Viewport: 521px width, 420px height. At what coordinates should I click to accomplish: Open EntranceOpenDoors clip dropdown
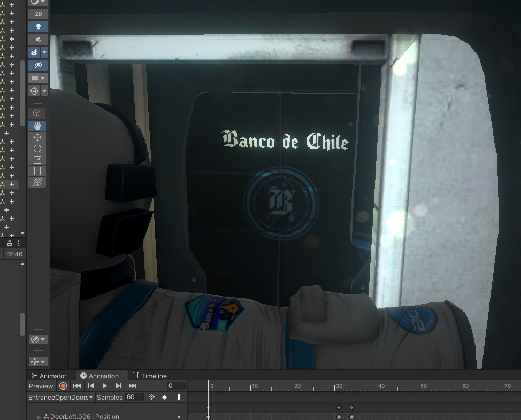(x=60, y=398)
